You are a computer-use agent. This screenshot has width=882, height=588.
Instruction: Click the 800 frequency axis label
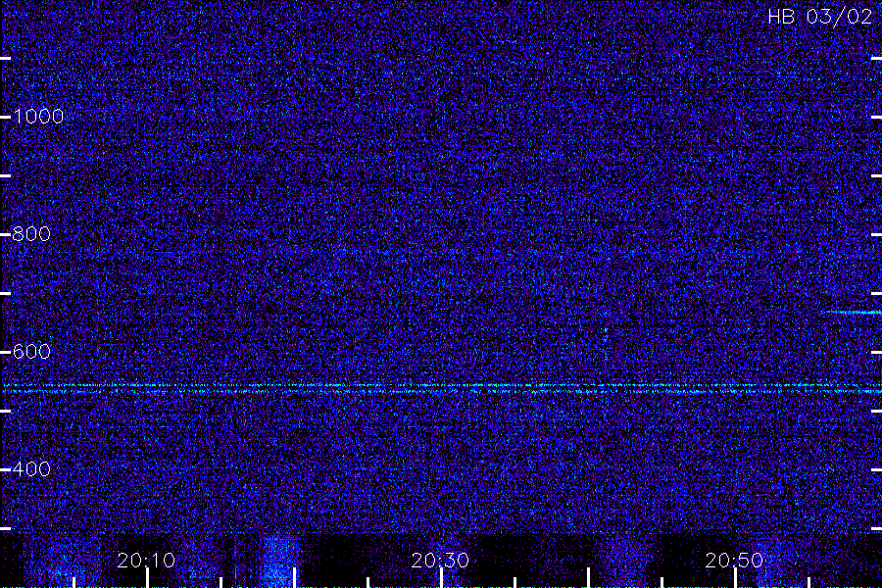coord(31,234)
